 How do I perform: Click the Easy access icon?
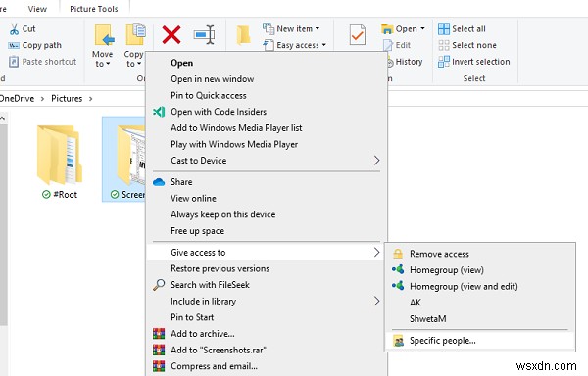[269, 45]
